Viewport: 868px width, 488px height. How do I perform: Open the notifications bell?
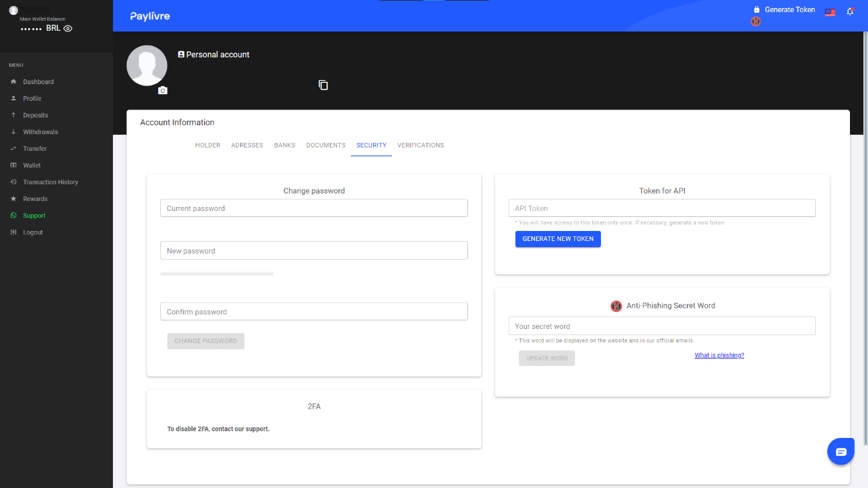pyautogui.click(x=849, y=11)
